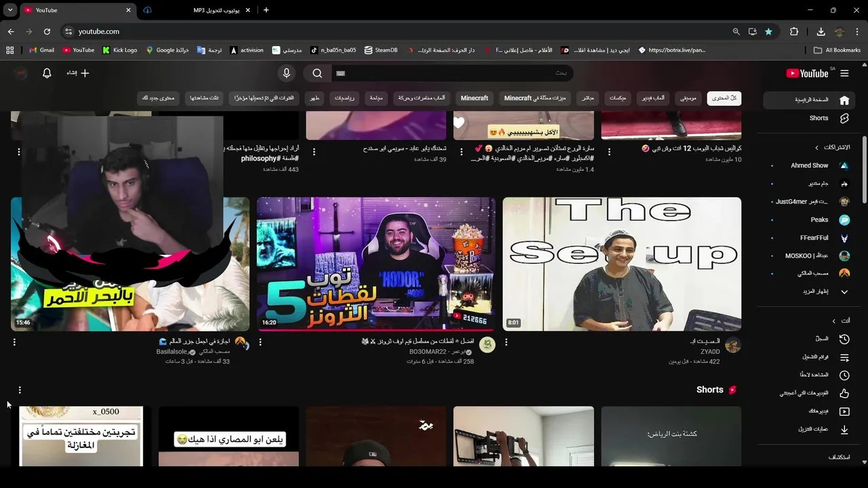
Task: Open فيديوهاتك your videos
Action: [x=810, y=411]
